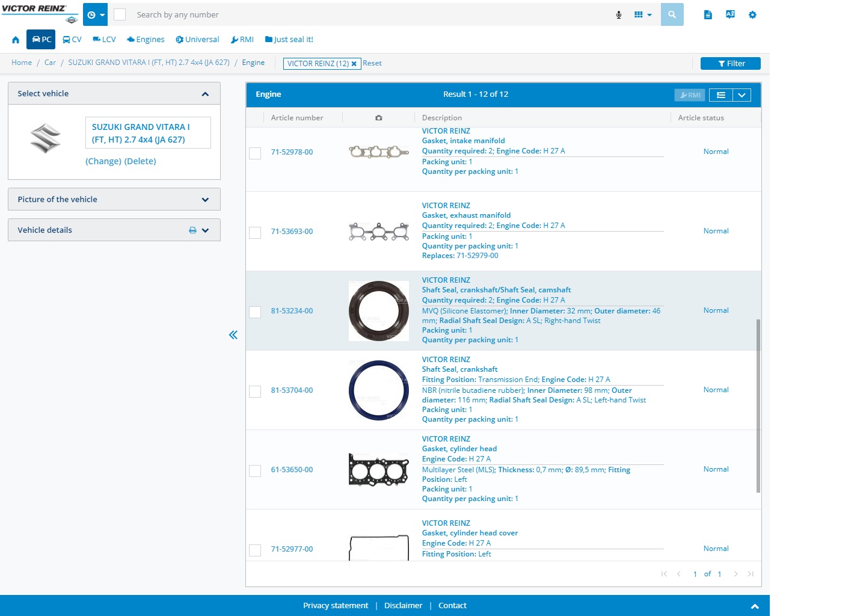
Task: Activate the microphone voice search icon
Action: point(619,14)
